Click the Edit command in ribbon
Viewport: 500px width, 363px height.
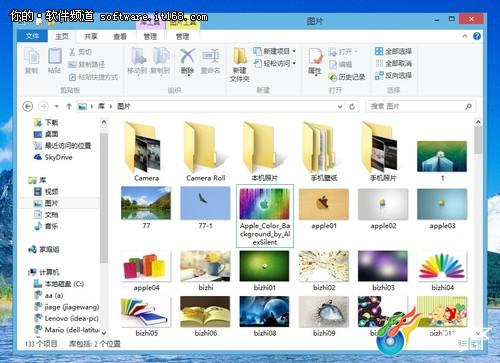pos(340,64)
